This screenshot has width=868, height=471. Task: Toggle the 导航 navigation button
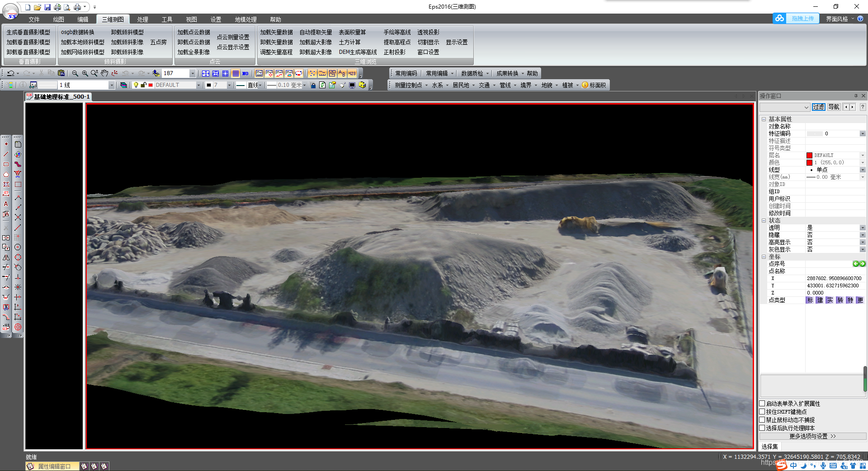(x=834, y=107)
